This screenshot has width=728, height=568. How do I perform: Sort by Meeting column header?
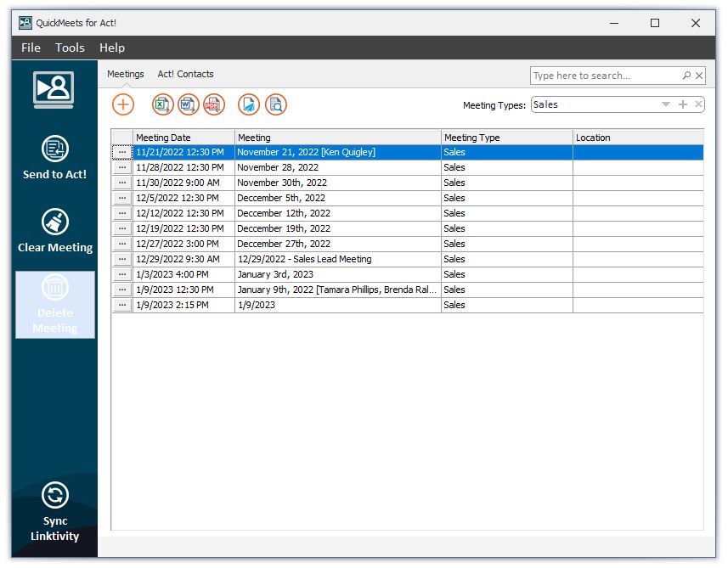pos(338,138)
